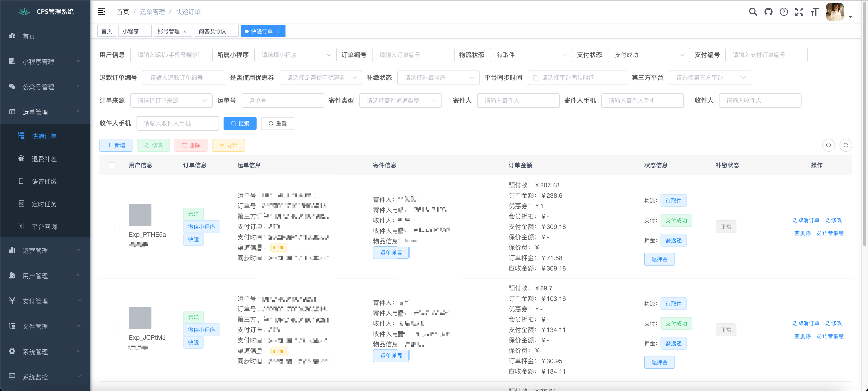Open the 寄件类型 dropdown
The image size is (868, 391).
click(x=401, y=101)
